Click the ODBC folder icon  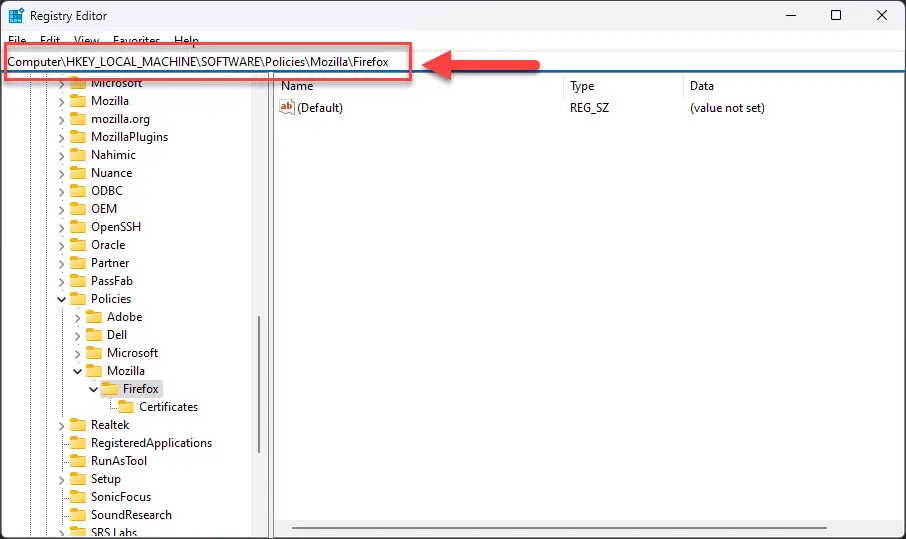tap(77, 191)
